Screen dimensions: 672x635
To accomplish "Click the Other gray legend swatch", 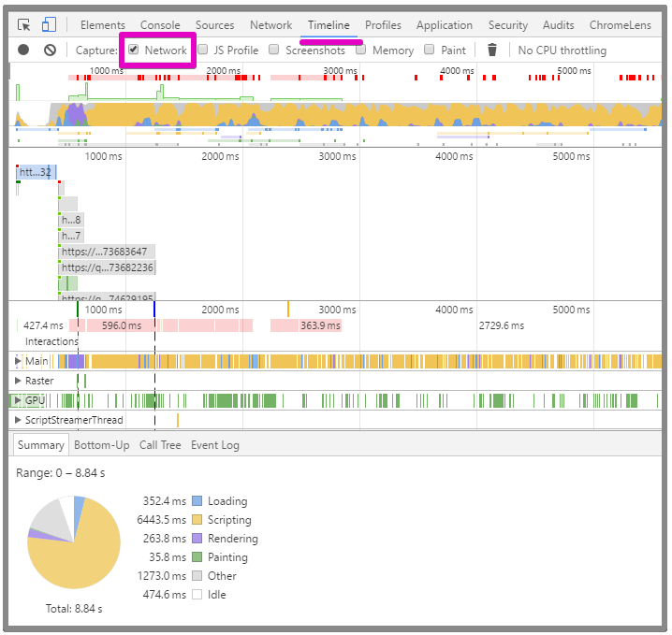I will tap(197, 576).
